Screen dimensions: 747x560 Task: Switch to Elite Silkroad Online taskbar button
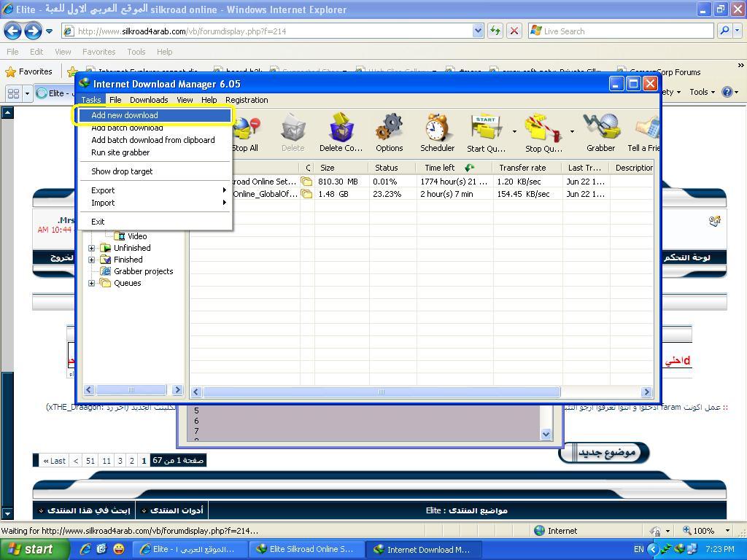coord(307,549)
